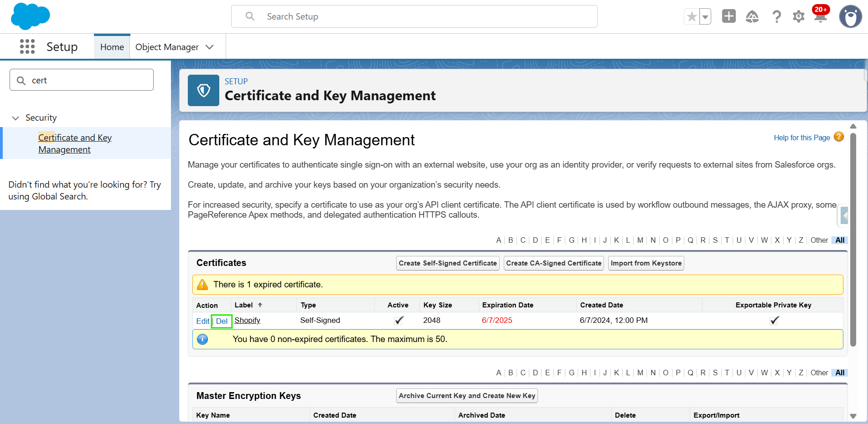This screenshot has height=424, width=868.
Task: Open the Help question mark icon
Action: [x=776, y=17]
